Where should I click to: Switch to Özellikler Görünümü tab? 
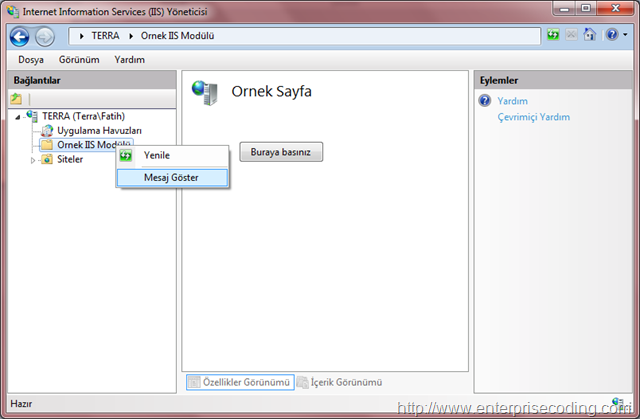(240, 382)
